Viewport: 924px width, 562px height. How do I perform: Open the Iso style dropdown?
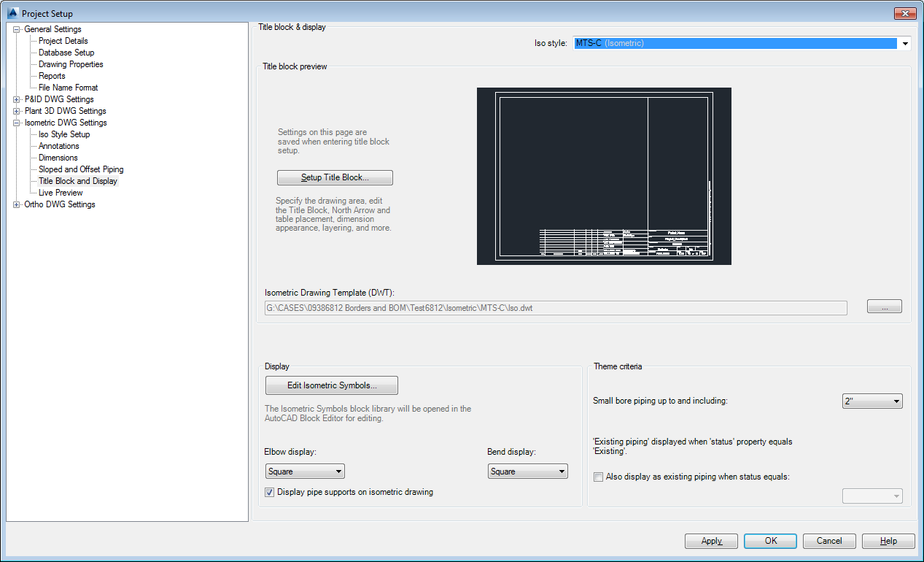[904, 43]
